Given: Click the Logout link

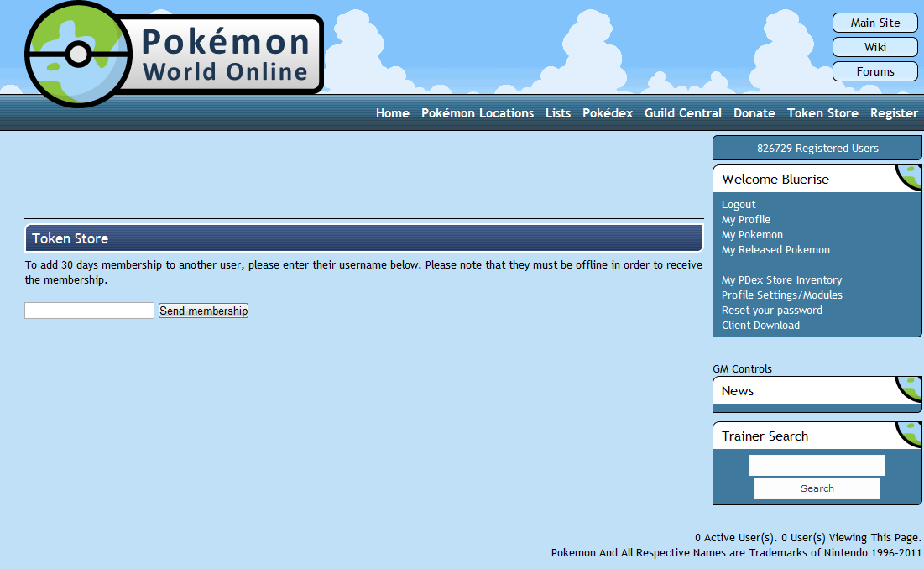Looking at the screenshot, I should (x=739, y=205).
